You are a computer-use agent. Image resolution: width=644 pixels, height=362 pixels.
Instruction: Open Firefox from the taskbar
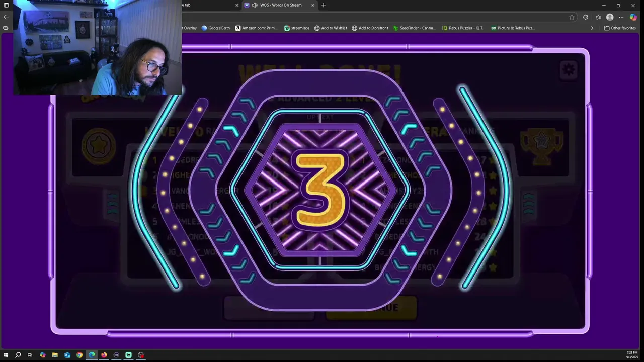pos(104,355)
